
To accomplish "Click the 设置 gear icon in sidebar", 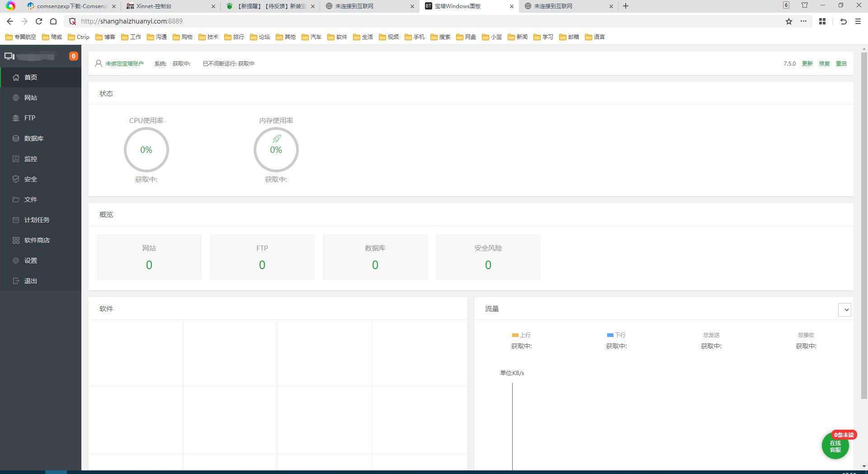I will click(16, 261).
